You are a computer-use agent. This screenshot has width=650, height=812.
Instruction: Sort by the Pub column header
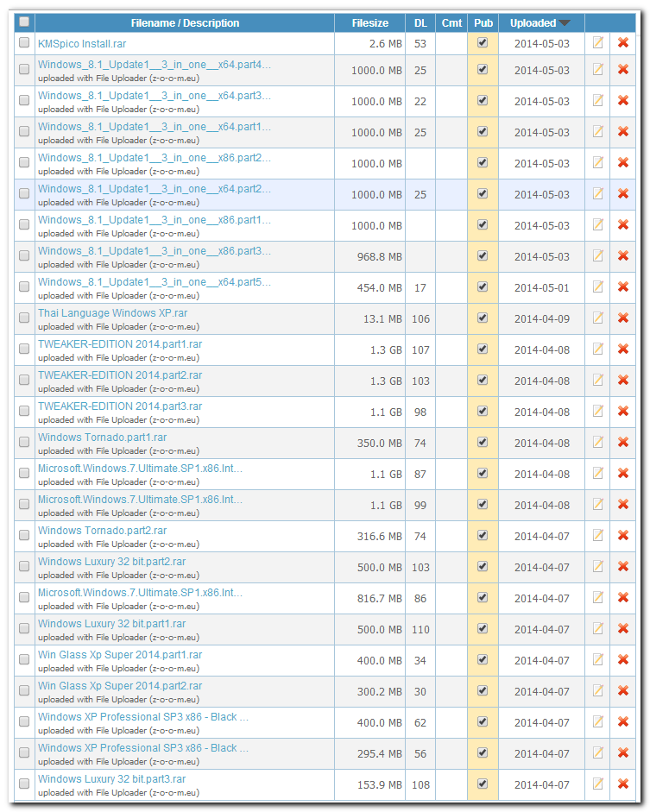pos(483,22)
